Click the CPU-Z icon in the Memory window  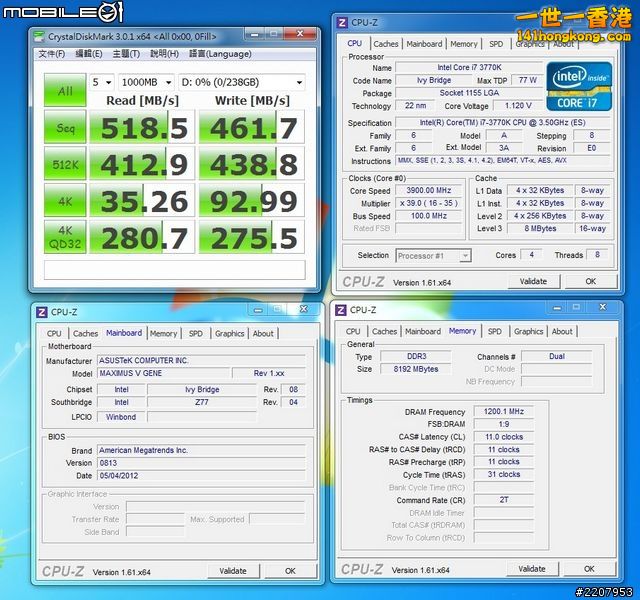[342, 310]
